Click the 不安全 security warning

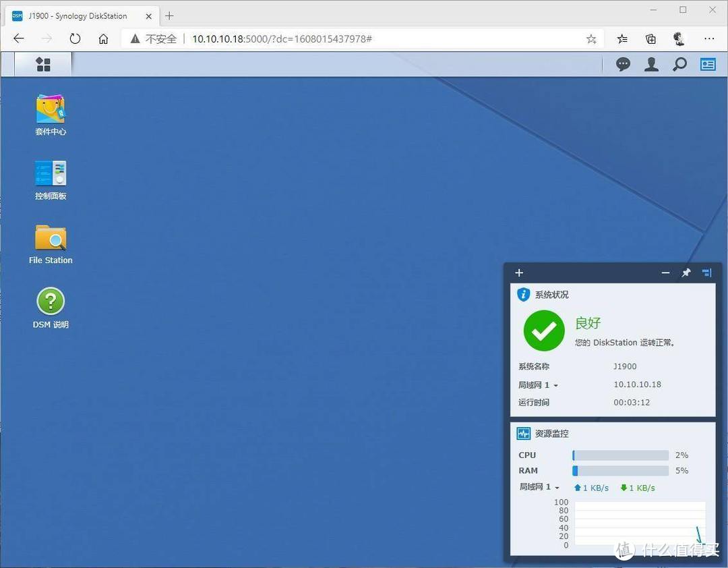click(x=154, y=38)
